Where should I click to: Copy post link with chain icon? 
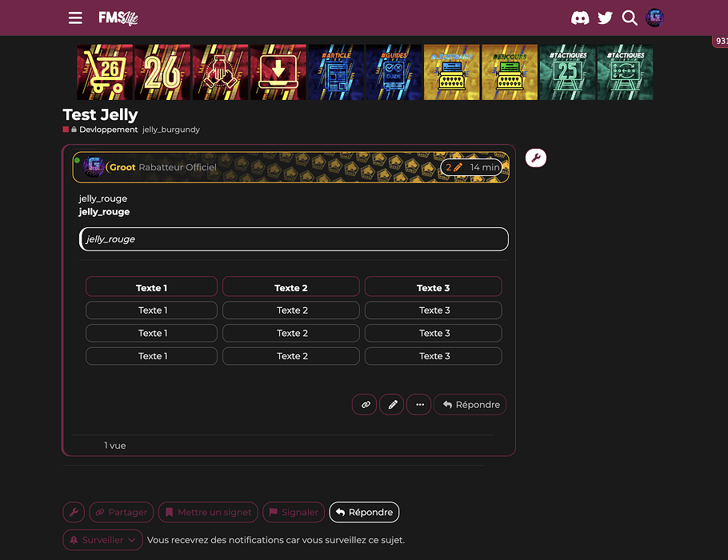point(365,405)
